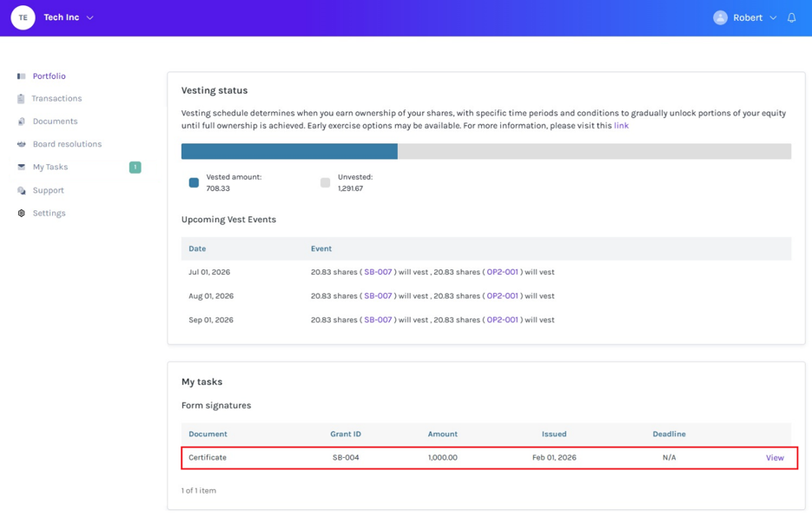Click the My Tasks envelope icon
Screen dimensions: 812x517
pos(21,167)
